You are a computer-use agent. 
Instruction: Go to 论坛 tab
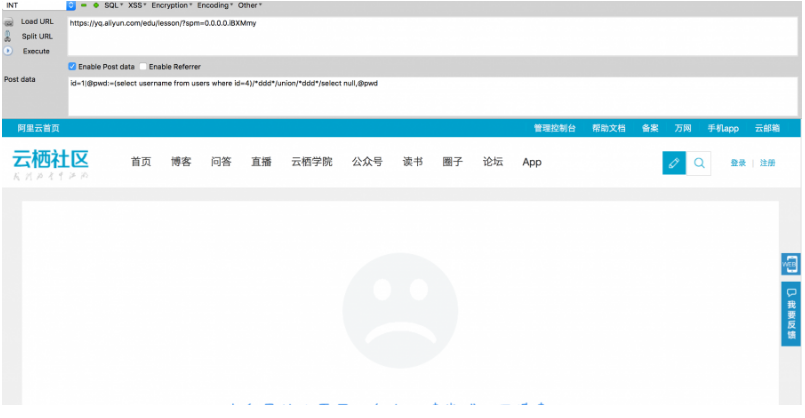pyautogui.click(x=493, y=162)
